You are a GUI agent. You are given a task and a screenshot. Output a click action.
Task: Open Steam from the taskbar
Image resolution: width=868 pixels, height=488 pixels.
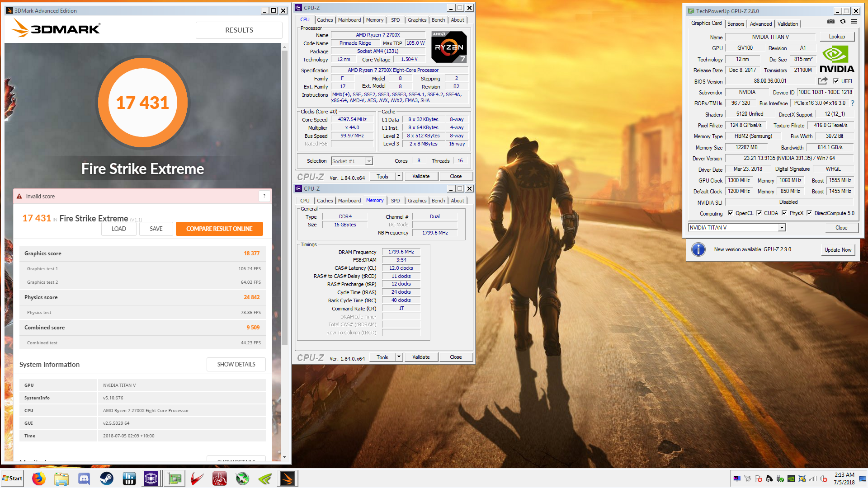coord(107,479)
